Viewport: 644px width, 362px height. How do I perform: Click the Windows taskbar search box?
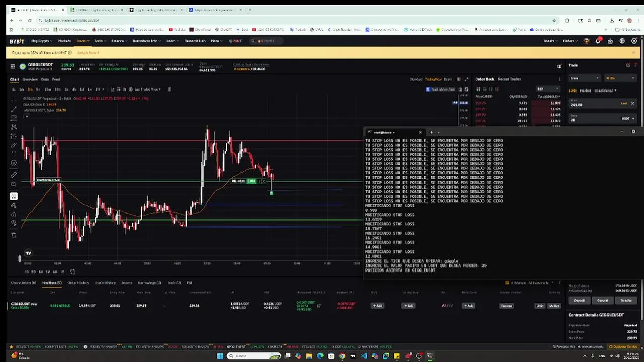tap(253, 356)
